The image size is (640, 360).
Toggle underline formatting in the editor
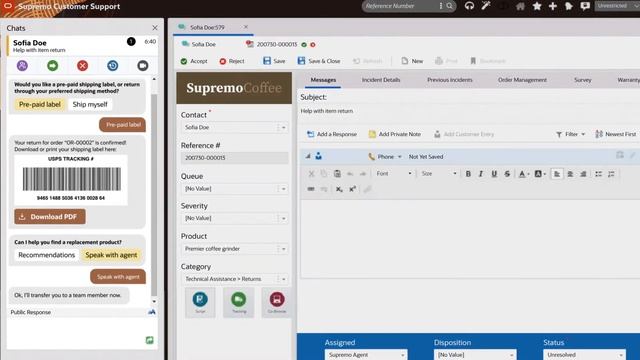pos(494,174)
